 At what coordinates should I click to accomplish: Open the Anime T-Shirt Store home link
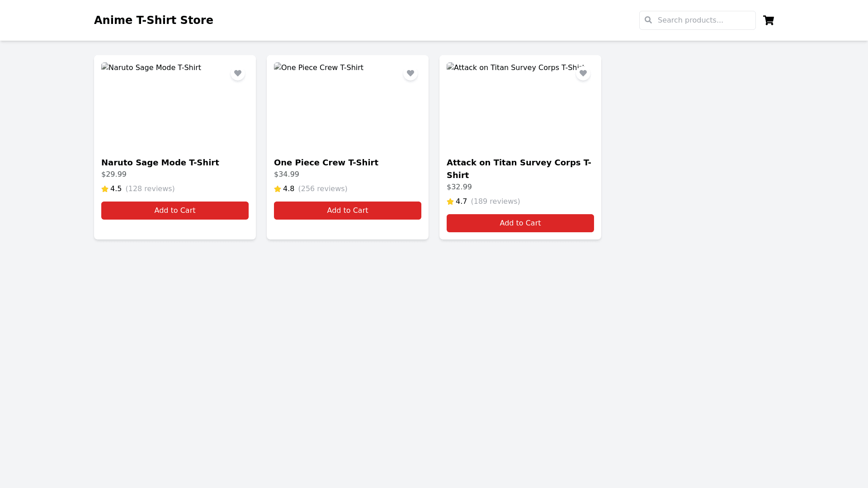tap(154, 20)
